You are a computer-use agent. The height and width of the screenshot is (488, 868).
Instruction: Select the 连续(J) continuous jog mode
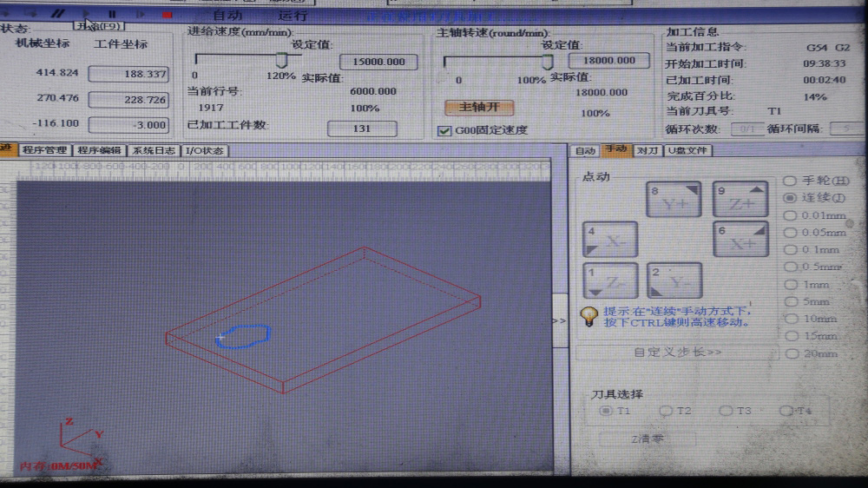(789, 198)
